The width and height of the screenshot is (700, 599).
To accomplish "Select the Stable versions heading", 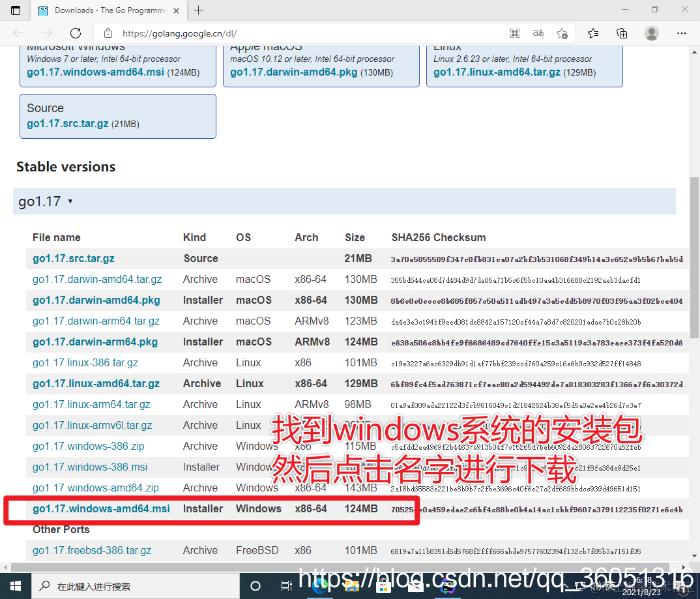I will click(66, 166).
